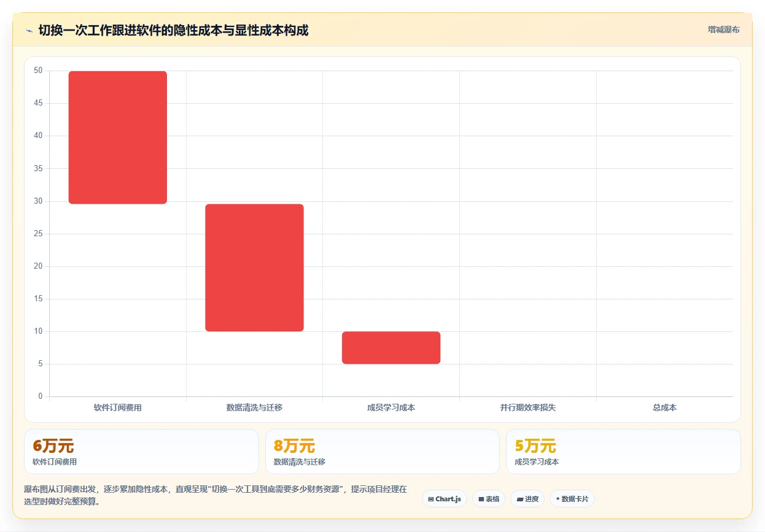Image resolution: width=765 pixels, height=532 pixels.
Task: Select the 成员学习成本 axis label
Action: [x=391, y=407]
